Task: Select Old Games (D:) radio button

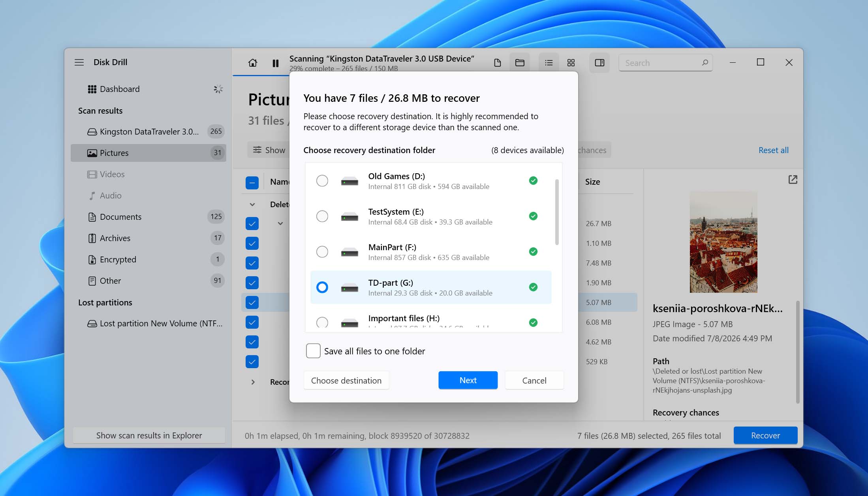Action: click(x=322, y=181)
